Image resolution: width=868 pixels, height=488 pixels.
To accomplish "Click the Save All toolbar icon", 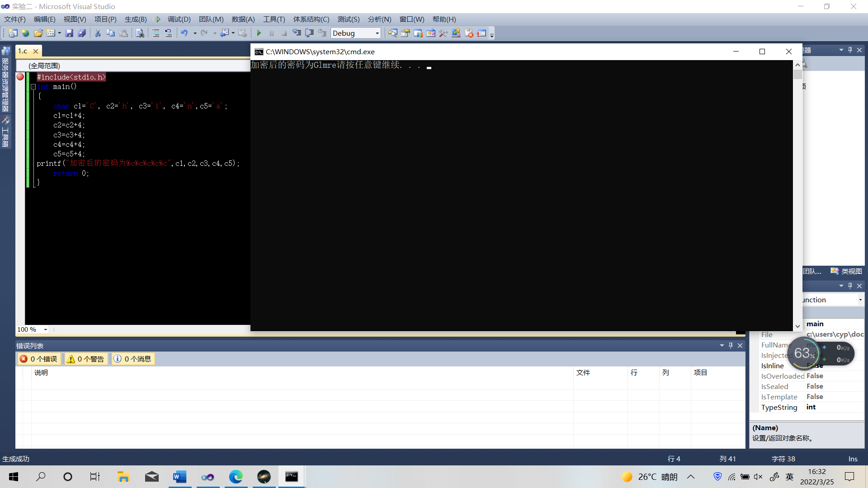I will 82,33.
